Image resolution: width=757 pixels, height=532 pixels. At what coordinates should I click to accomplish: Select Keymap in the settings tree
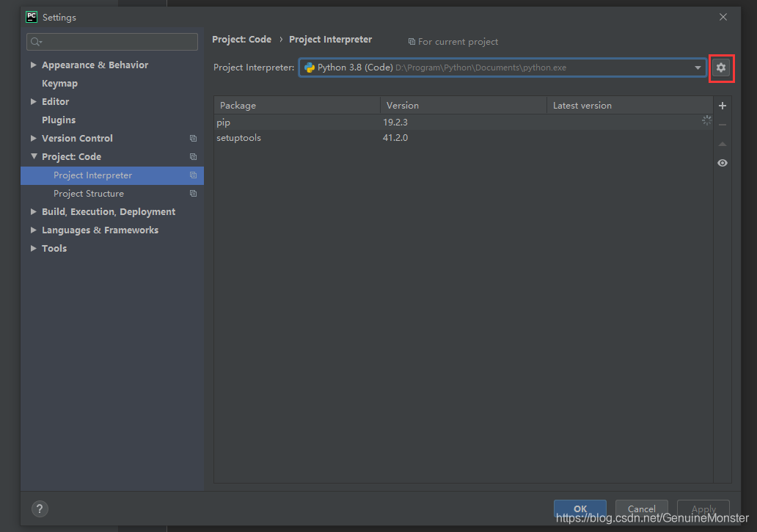point(59,84)
